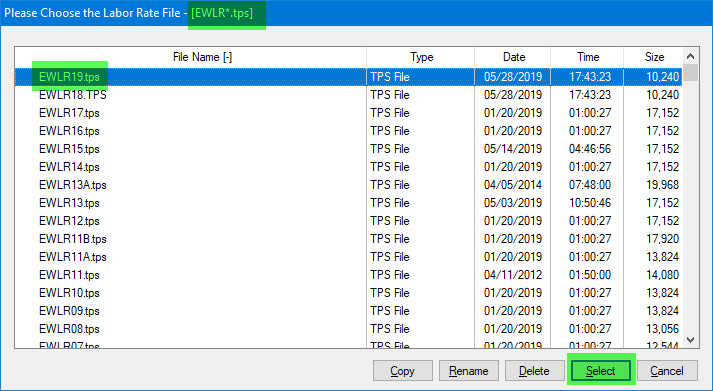This screenshot has height=391, width=713.
Task: Click date 04/11/2012 in EWLR11.tps row
Action: tap(513, 275)
